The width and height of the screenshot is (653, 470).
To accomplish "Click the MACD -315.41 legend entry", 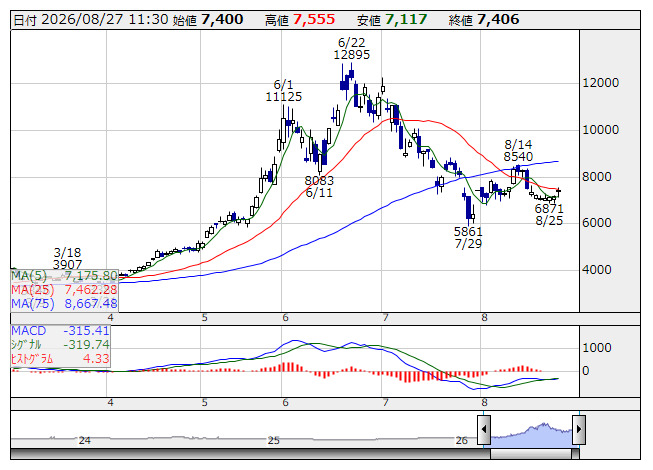I will click(x=60, y=331).
